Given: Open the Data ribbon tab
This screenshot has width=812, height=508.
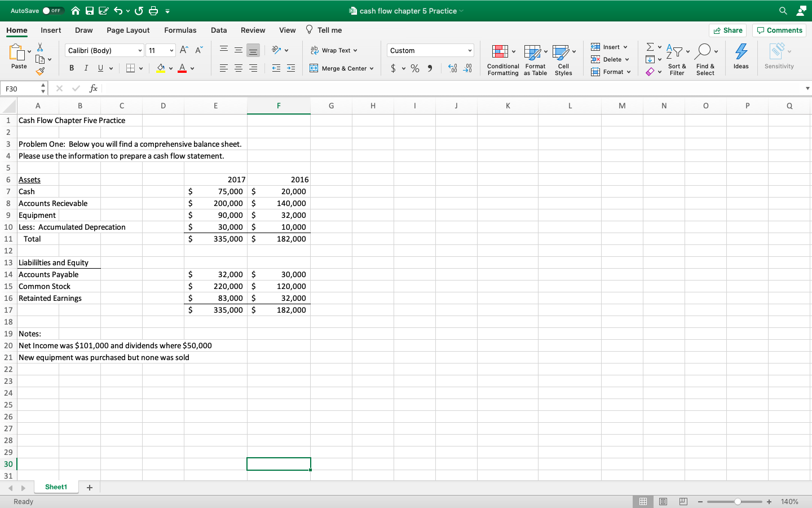Looking at the screenshot, I should click(x=219, y=30).
